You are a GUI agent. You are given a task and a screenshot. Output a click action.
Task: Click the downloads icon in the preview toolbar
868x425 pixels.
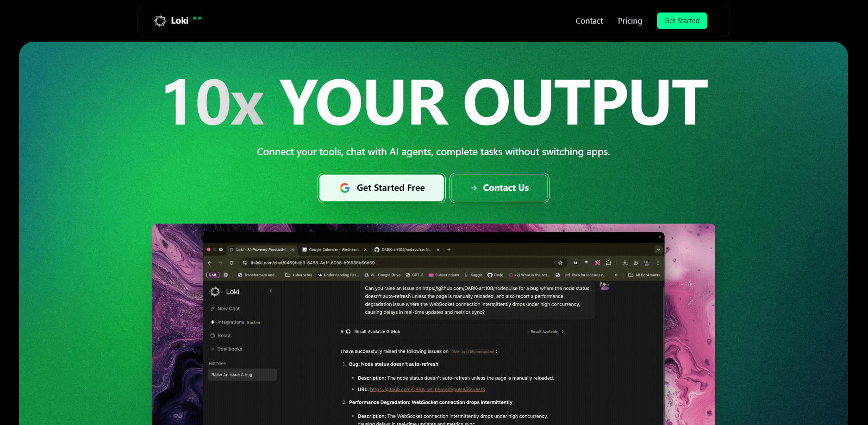pos(625,263)
